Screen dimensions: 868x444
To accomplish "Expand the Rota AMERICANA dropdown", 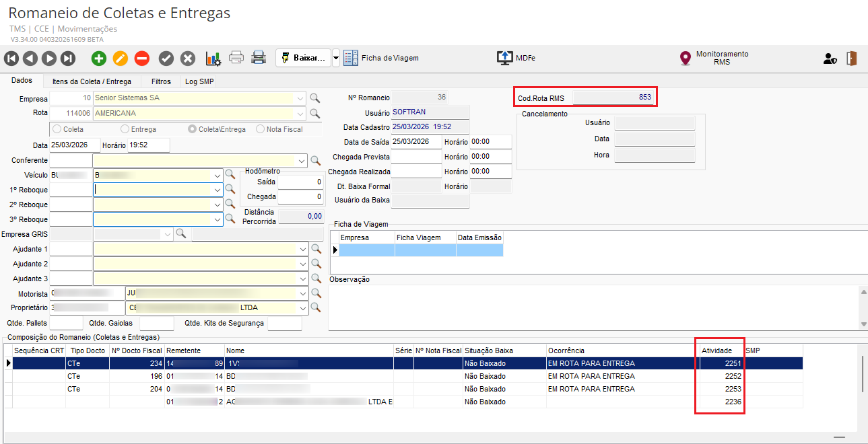I will click(300, 114).
